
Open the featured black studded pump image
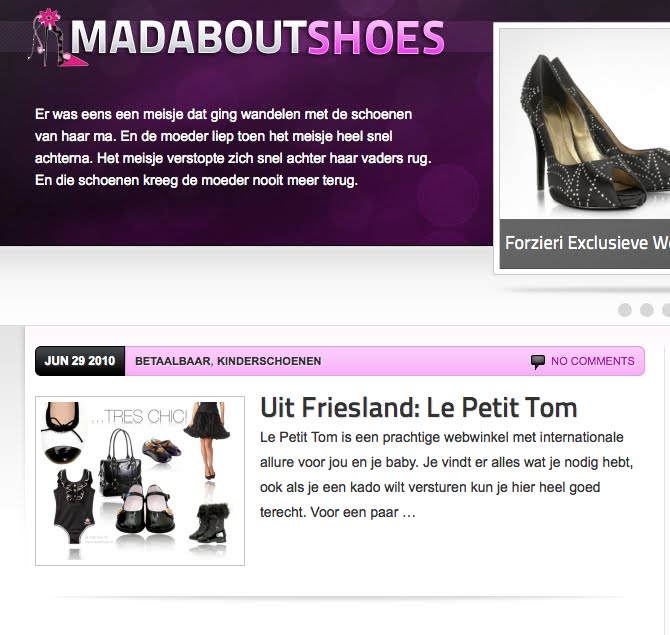click(585, 124)
